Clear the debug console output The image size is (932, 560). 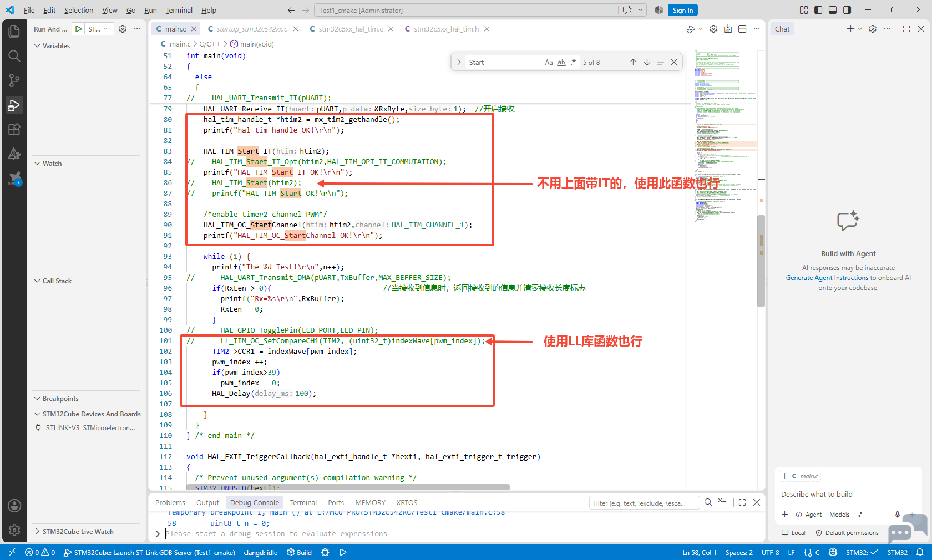click(x=722, y=502)
